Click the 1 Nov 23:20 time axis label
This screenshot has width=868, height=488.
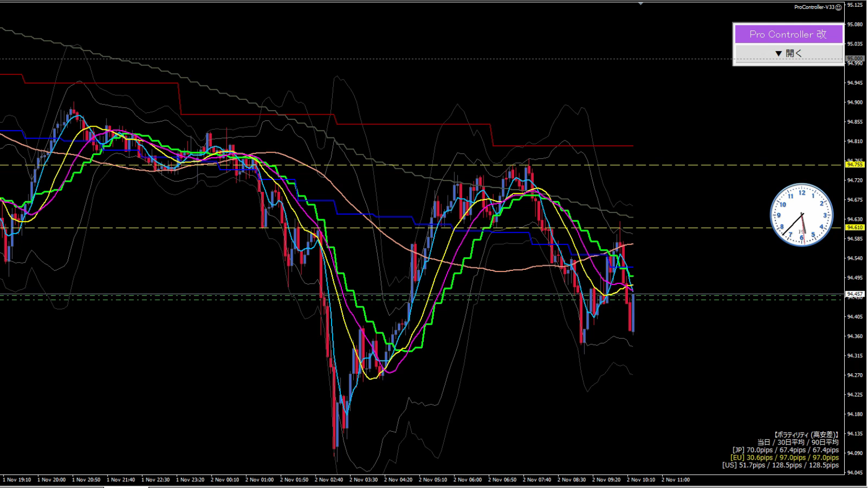(190, 480)
